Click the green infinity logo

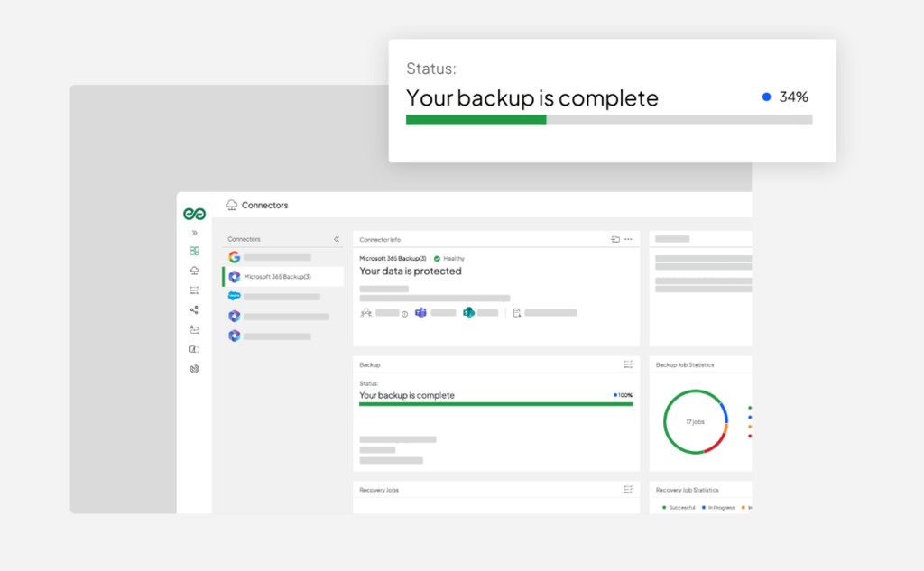(x=194, y=214)
